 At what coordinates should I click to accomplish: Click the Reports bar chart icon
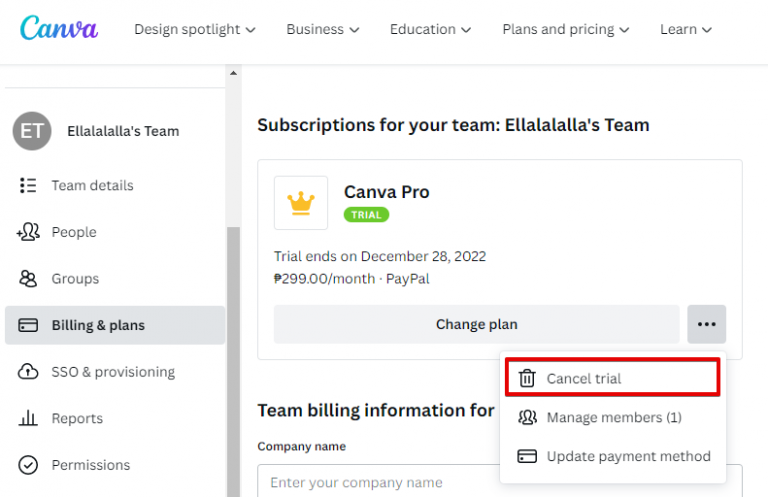click(x=29, y=418)
